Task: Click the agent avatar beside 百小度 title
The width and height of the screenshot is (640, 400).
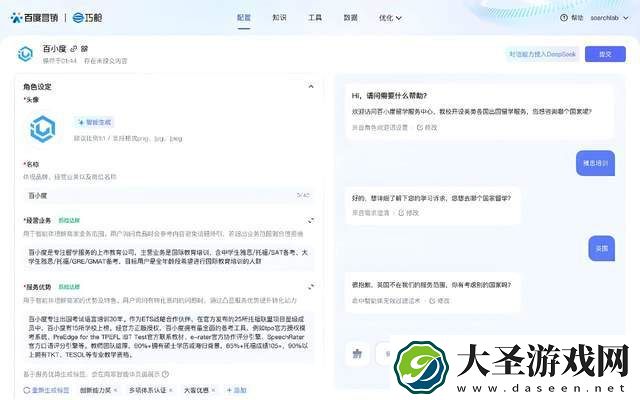Action: point(25,54)
